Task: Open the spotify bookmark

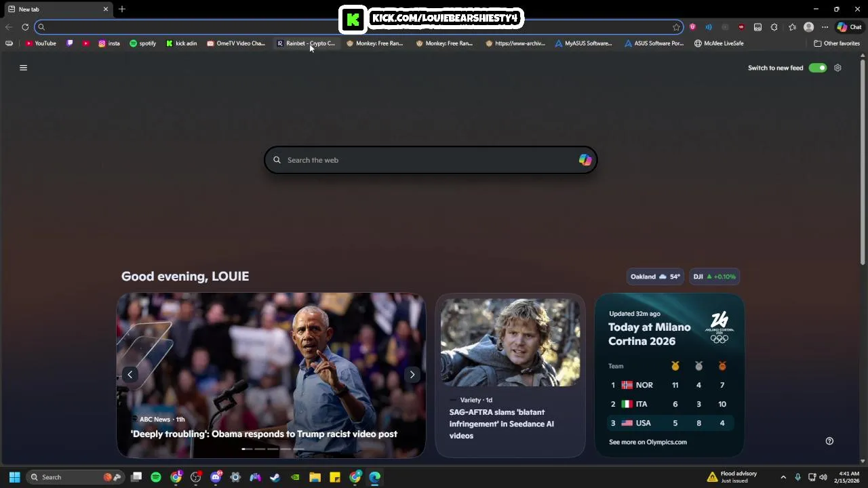Action: click(142, 43)
